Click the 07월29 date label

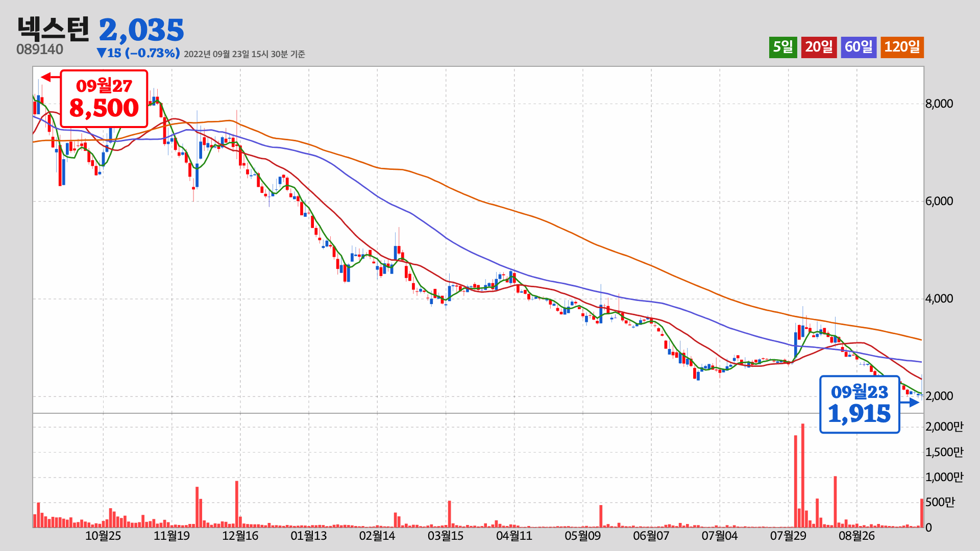coord(788,536)
